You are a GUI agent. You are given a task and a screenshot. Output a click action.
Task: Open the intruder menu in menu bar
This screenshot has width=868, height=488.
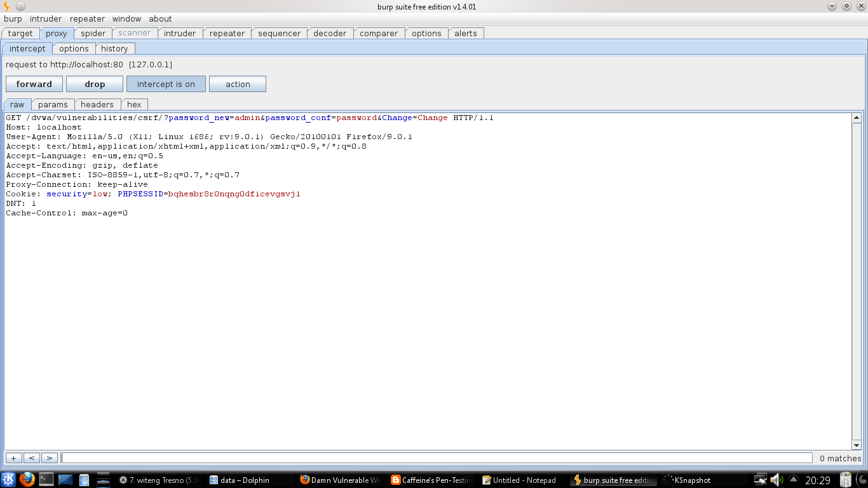46,19
